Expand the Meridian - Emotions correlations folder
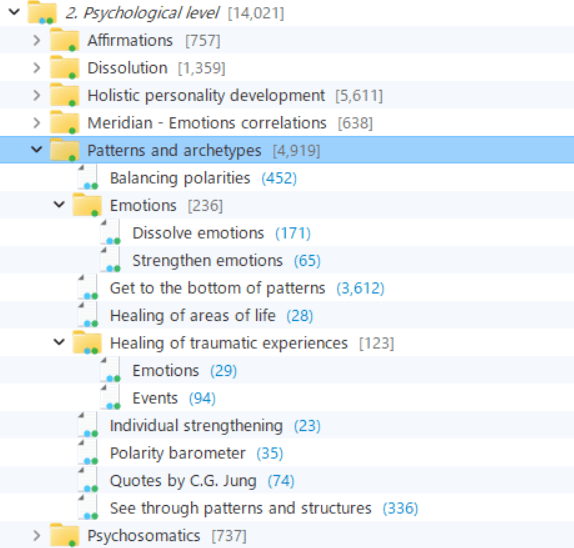Screen dimensions: 574x548 37,123
